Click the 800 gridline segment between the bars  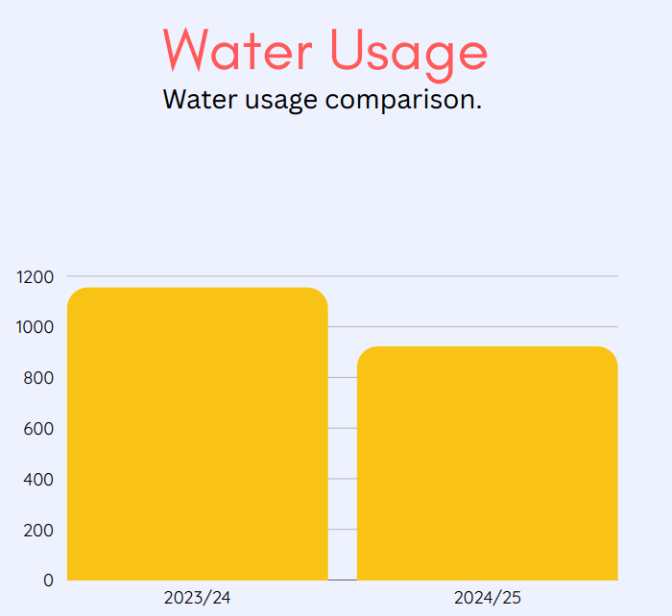(x=342, y=378)
